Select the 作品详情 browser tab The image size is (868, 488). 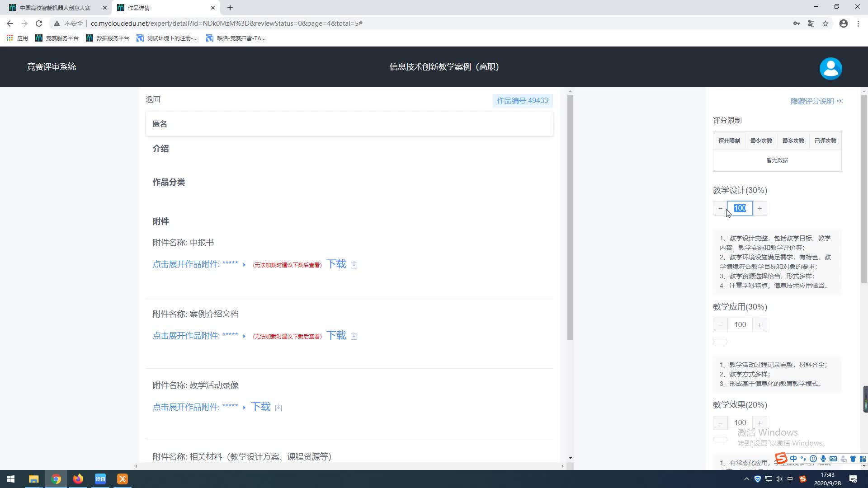coord(165,8)
